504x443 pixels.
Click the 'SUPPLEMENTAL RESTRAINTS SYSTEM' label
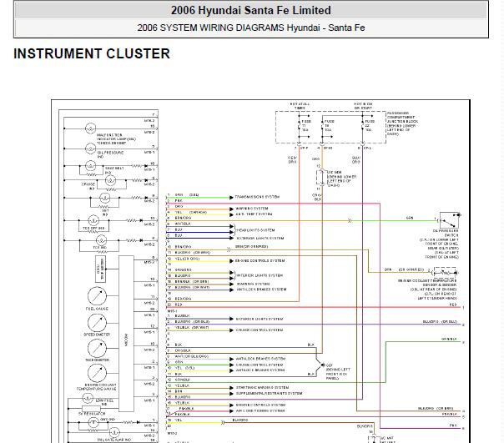[269, 393]
